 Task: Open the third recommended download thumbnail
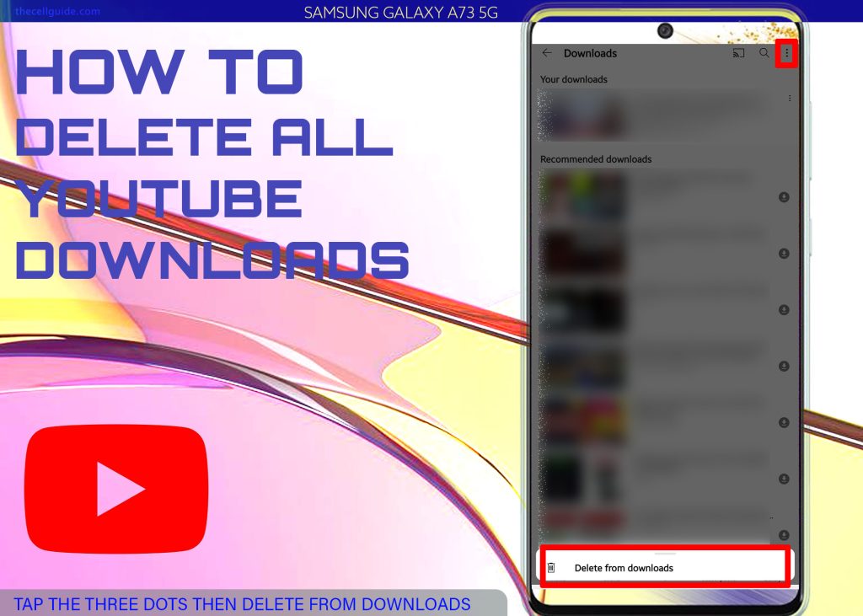click(x=582, y=308)
